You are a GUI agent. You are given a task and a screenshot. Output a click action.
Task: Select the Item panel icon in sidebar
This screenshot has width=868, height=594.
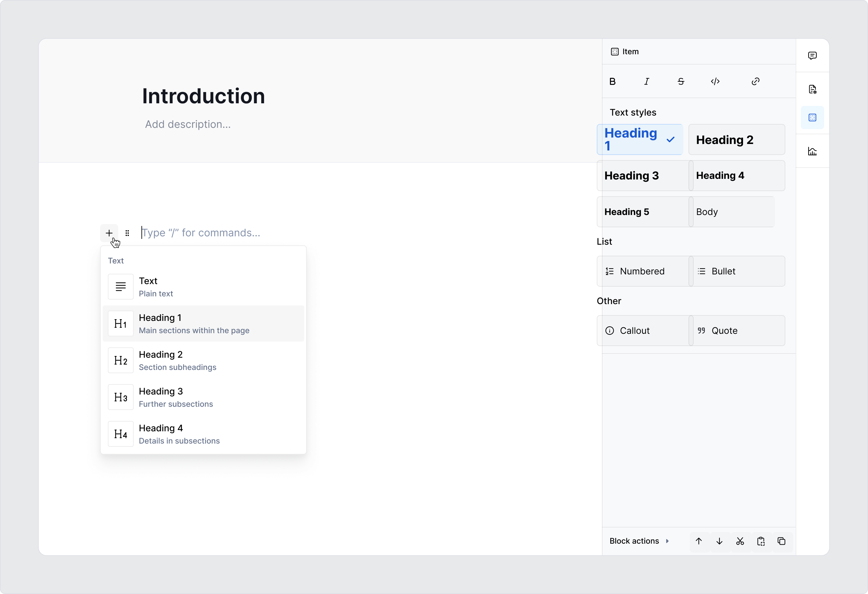pyautogui.click(x=812, y=118)
